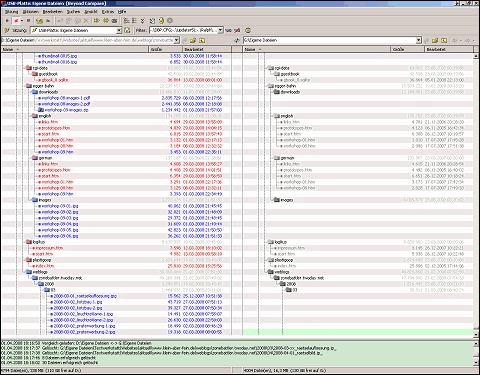The width and height of the screenshot is (480, 375).
Task: Click the save session icon after session box
Action: (127, 30)
